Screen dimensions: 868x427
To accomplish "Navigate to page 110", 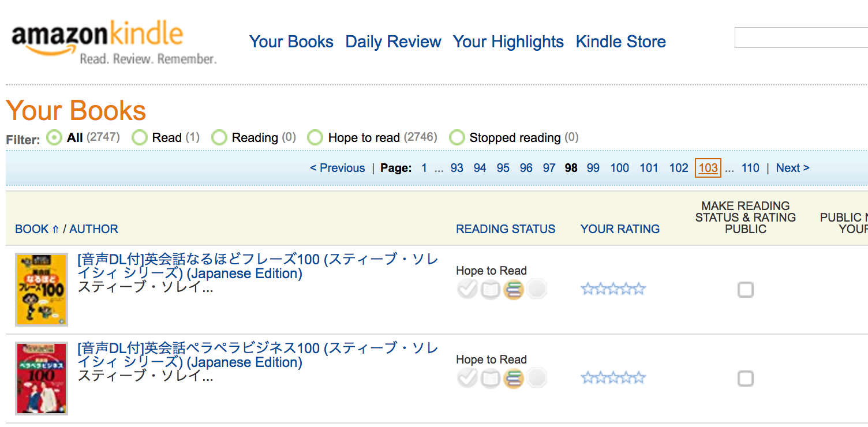I will click(750, 167).
